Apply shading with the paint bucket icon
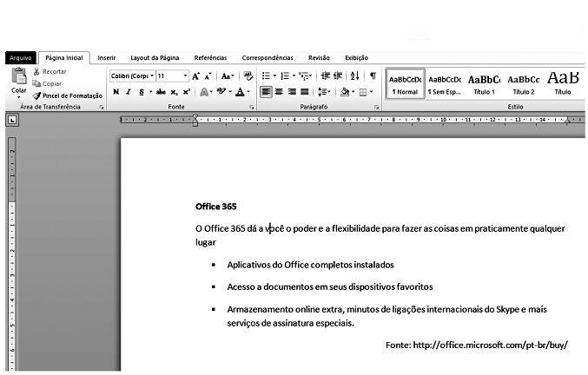Viewport: 588px width, 375px height. tap(345, 92)
